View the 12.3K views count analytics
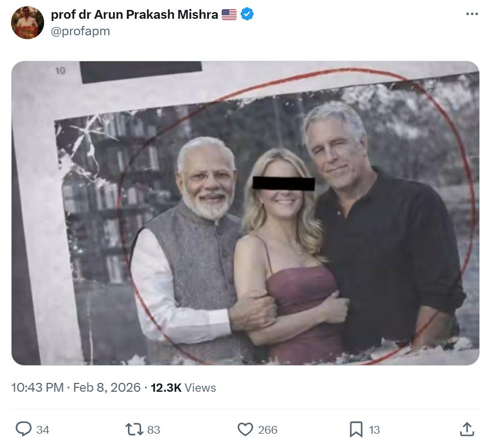492x448 pixels. 165,387
